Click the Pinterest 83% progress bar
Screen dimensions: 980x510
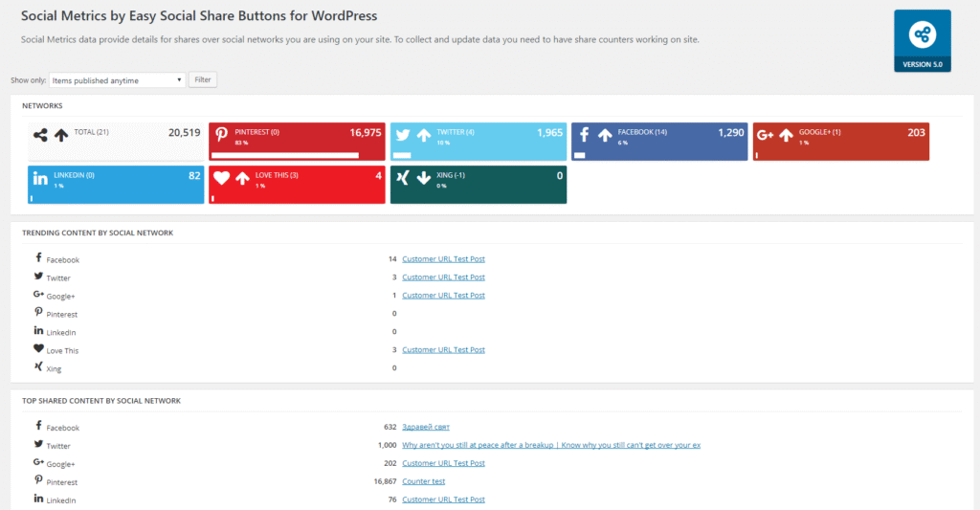285,155
